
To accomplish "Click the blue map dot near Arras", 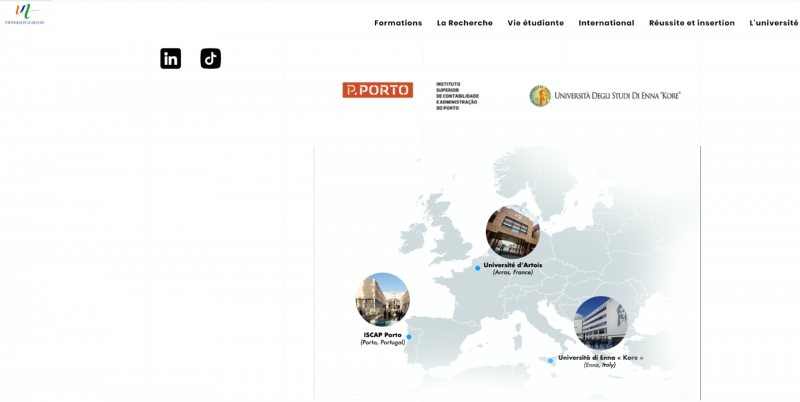I will click(478, 268).
